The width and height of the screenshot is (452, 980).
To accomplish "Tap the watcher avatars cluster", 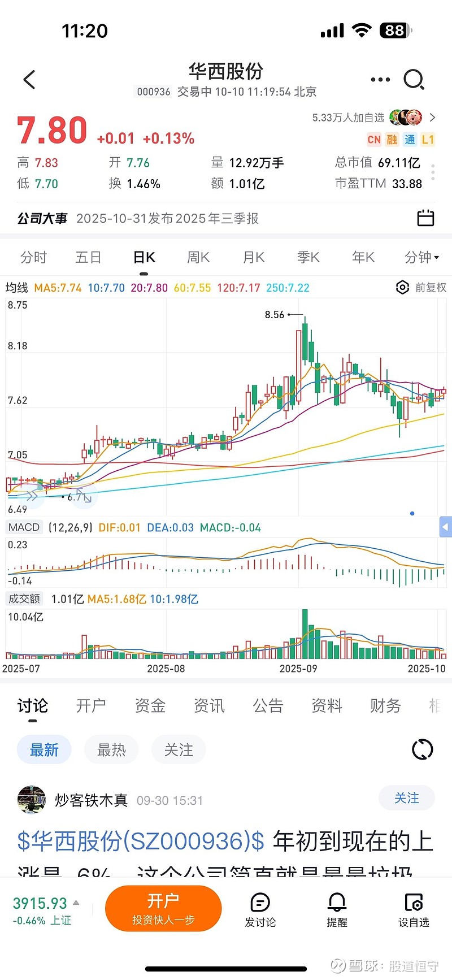I will tap(406, 118).
